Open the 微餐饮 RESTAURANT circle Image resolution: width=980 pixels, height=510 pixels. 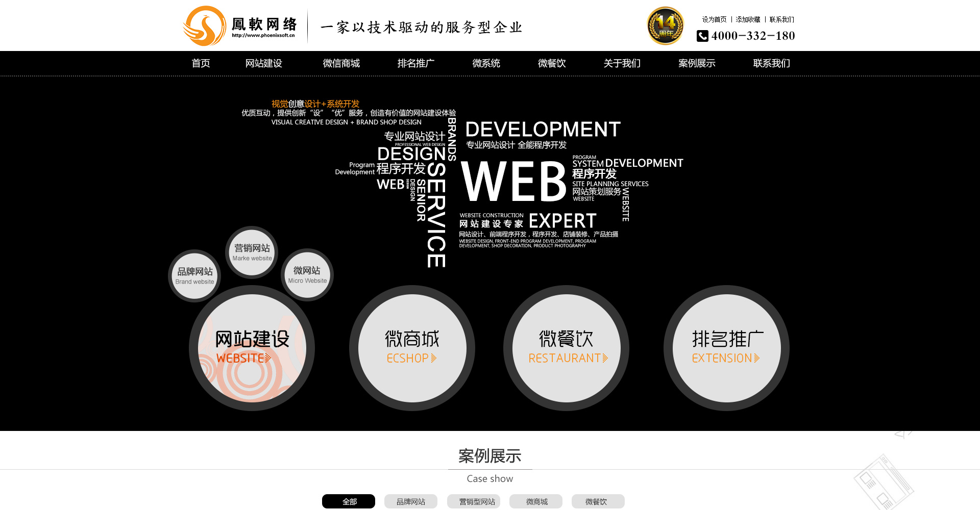tap(566, 348)
